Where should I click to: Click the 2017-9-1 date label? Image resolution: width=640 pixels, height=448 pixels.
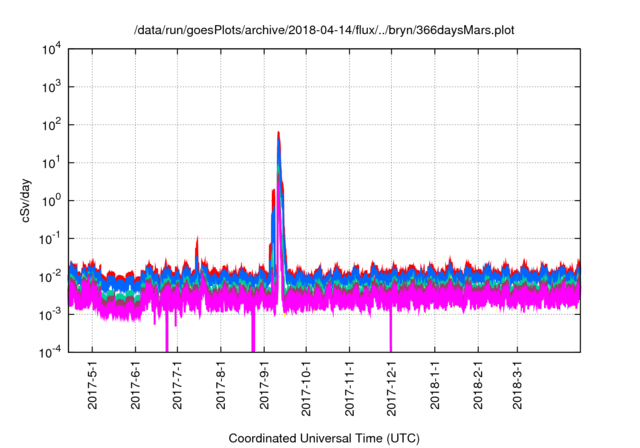tap(264, 385)
